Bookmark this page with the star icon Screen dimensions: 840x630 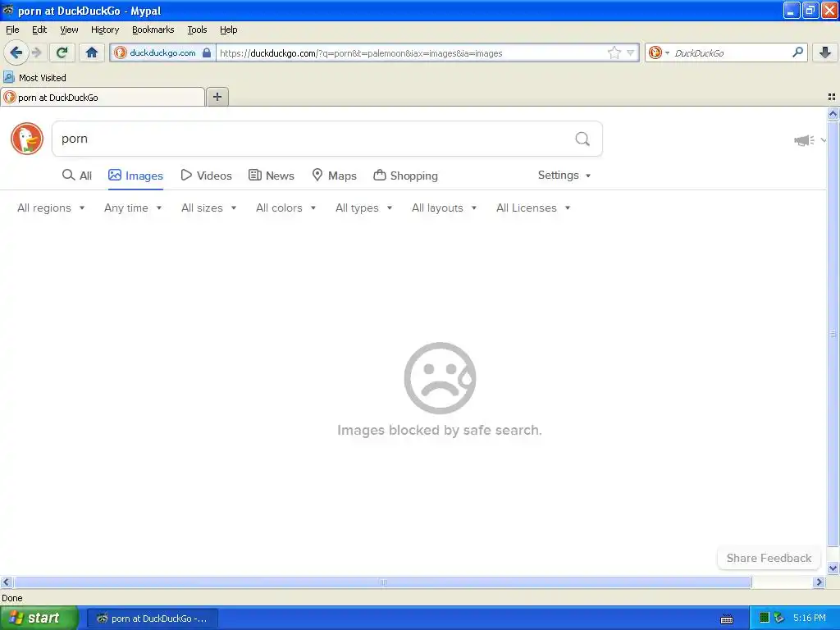614,52
